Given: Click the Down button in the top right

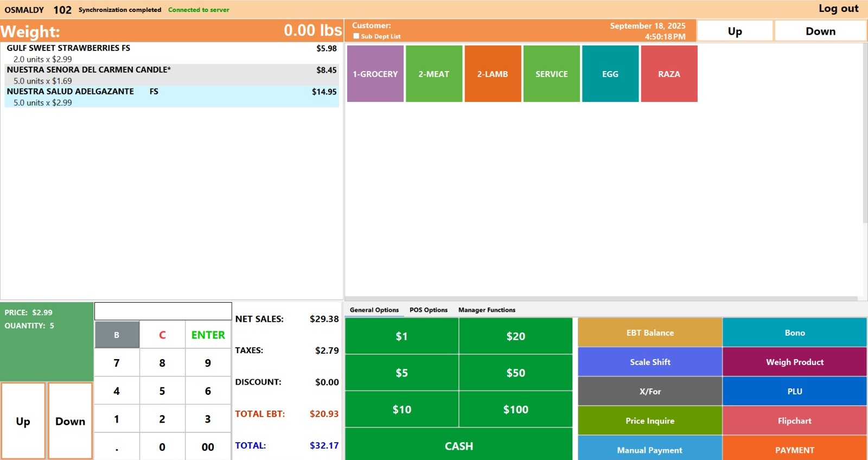Looking at the screenshot, I should point(820,31).
